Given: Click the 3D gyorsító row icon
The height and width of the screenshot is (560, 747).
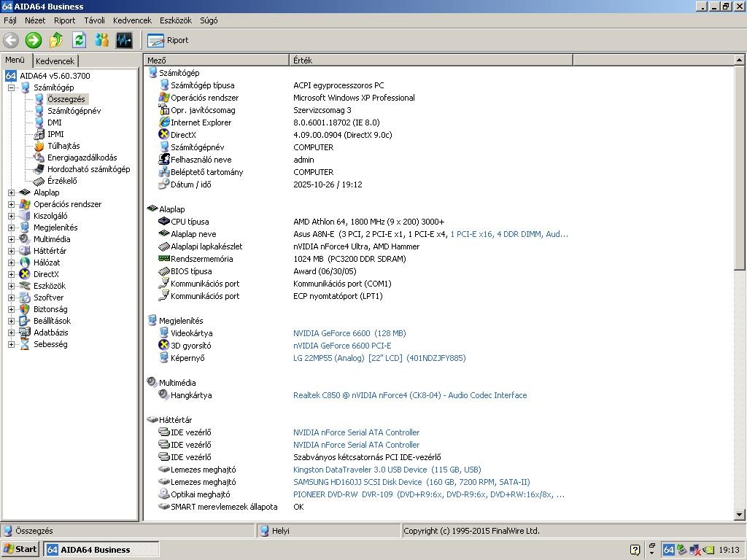Looking at the screenshot, I should click(164, 345).
